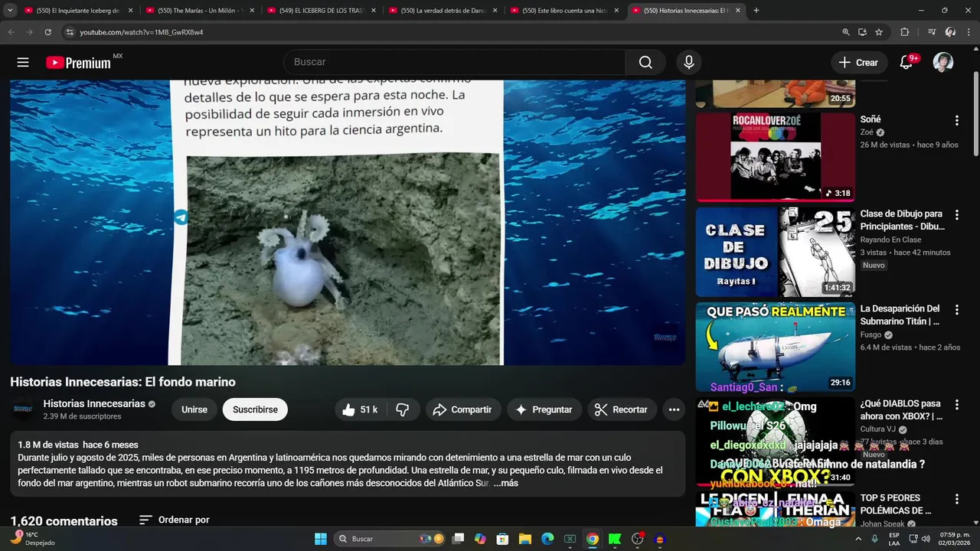Open options for Submarino Titán video
Image resolution: width=980 pixels, height=551 pixels.
[956, 310]
